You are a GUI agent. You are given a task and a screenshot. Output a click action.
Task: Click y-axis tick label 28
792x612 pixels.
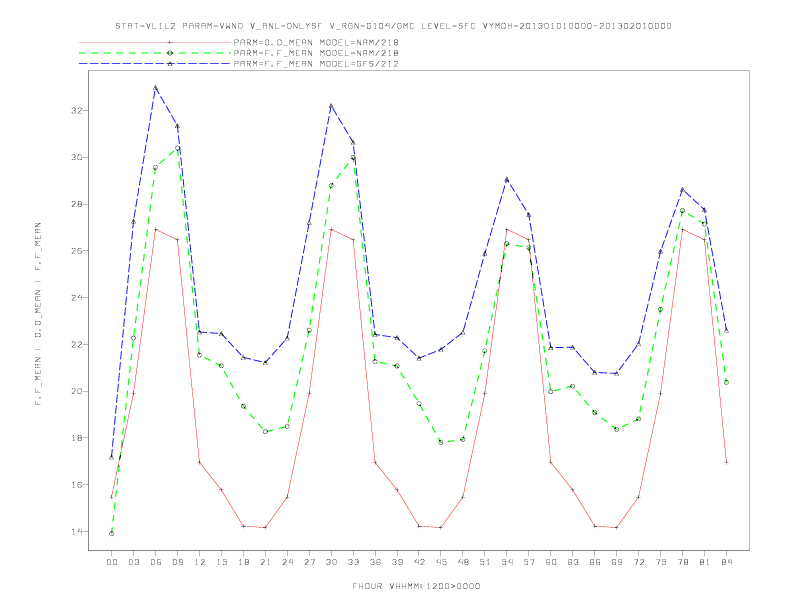point(77,205)
